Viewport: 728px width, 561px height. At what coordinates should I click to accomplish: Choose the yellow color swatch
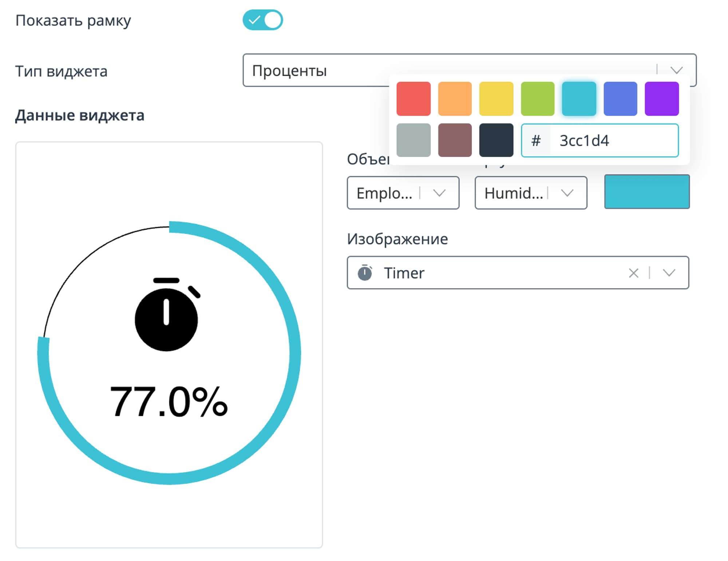point(496,99)
